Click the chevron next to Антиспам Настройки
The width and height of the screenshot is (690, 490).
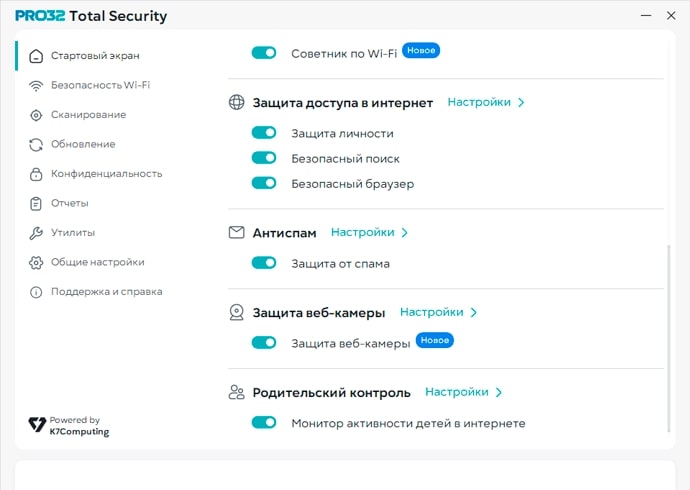(405, 232)
